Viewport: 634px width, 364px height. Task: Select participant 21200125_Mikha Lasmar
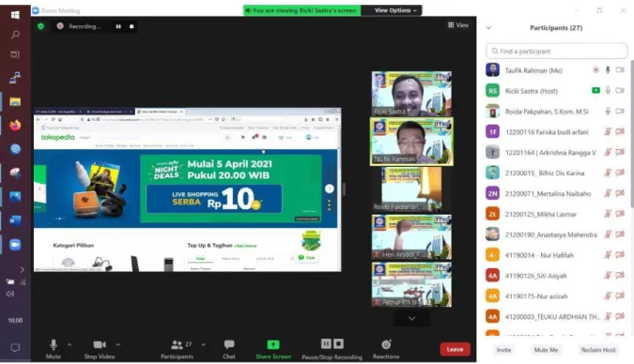556,214
